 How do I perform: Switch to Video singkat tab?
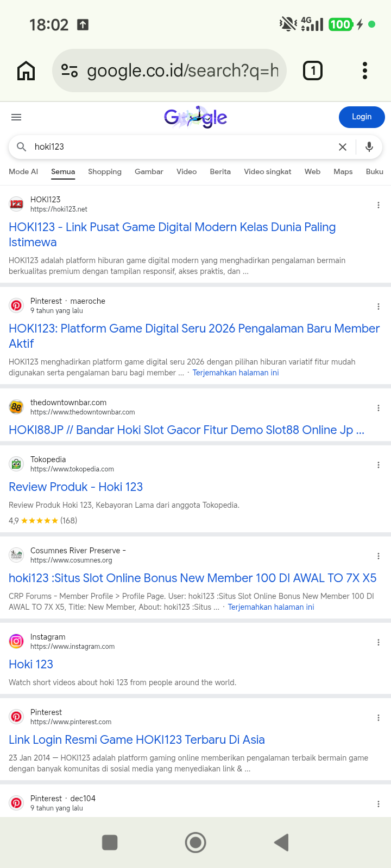tap(268, 171)
